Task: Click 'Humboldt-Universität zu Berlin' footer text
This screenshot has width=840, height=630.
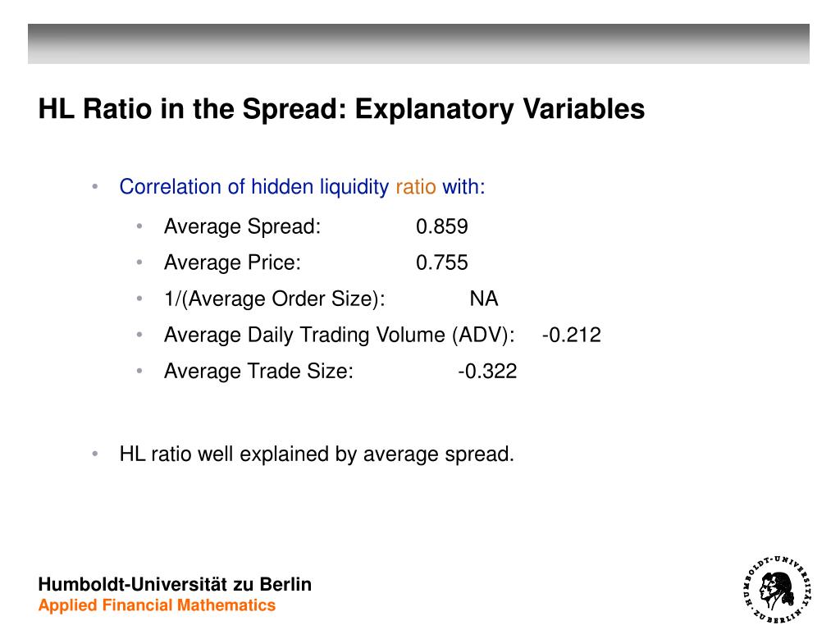Action: 175,584
